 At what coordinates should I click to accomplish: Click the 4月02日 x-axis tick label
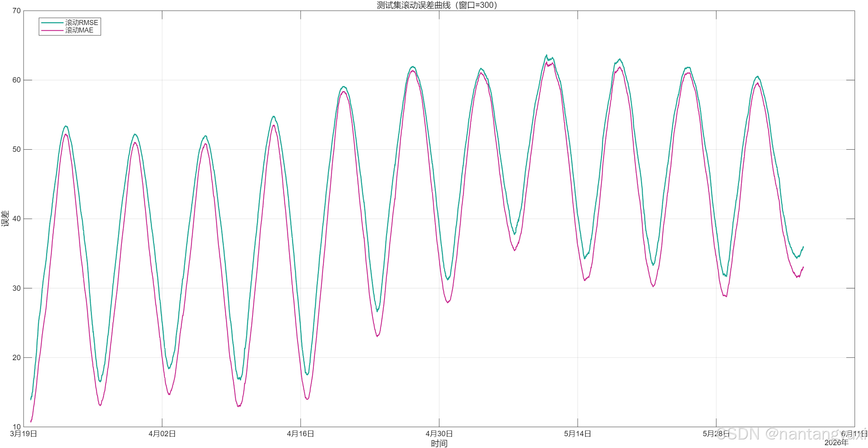coord(162,434)
